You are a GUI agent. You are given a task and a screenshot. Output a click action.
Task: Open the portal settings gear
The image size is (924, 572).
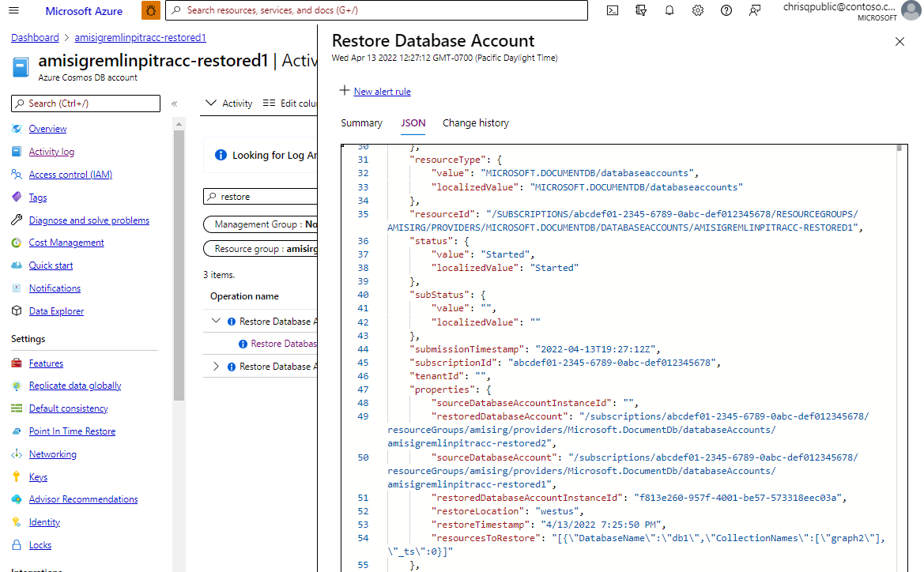click(697, 10)
